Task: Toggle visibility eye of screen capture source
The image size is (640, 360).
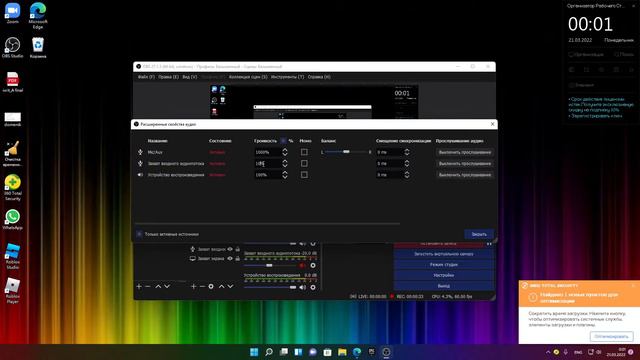Action: click(230, 258)
